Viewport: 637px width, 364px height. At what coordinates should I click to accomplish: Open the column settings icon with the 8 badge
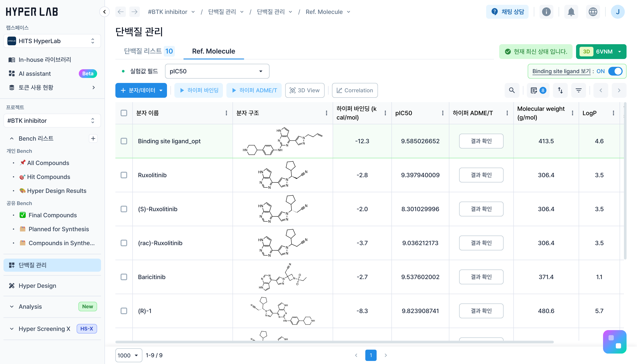coord(538,90)
